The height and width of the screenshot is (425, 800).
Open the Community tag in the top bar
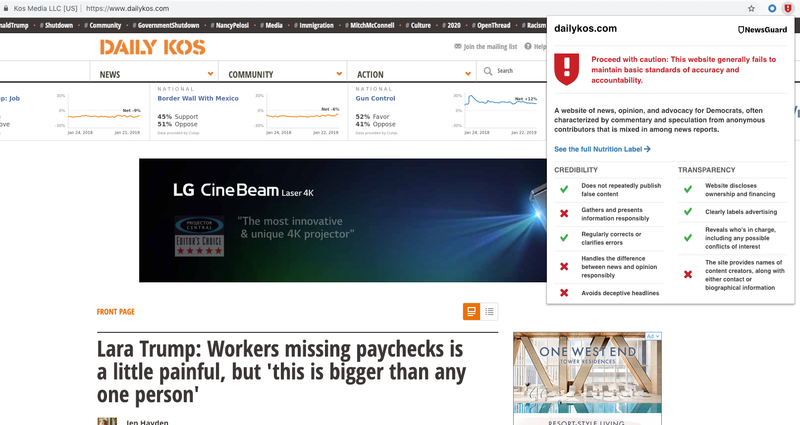[x=103, y=25]
